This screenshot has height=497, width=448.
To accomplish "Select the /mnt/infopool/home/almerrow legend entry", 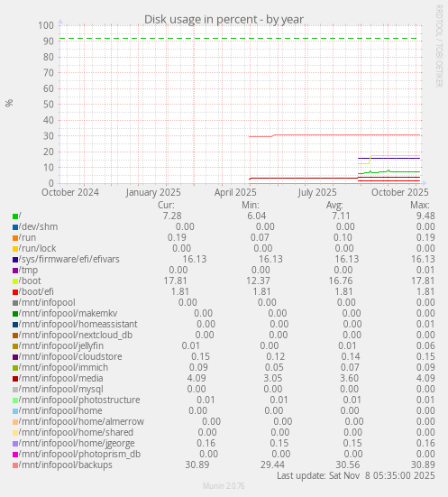I will coord(81,421).
